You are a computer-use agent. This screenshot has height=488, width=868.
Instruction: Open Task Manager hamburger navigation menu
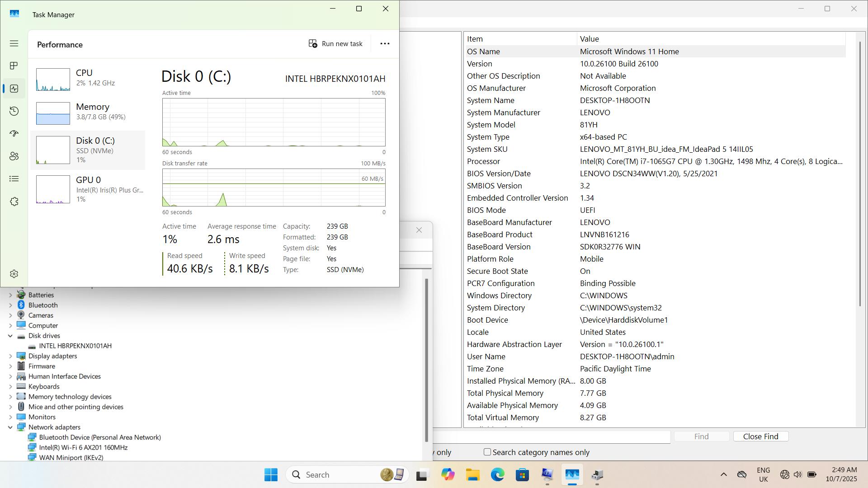pos(14,43)
